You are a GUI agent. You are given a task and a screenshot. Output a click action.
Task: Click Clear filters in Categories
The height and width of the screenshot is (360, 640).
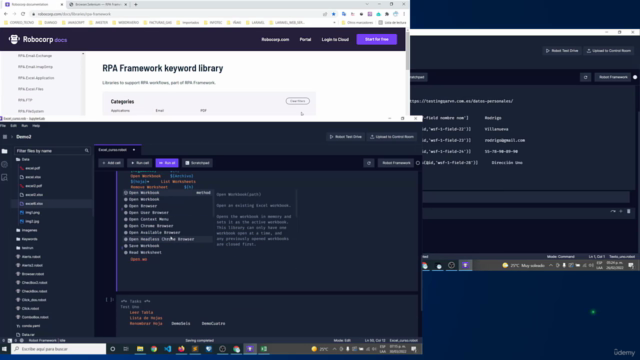point(298,101)
